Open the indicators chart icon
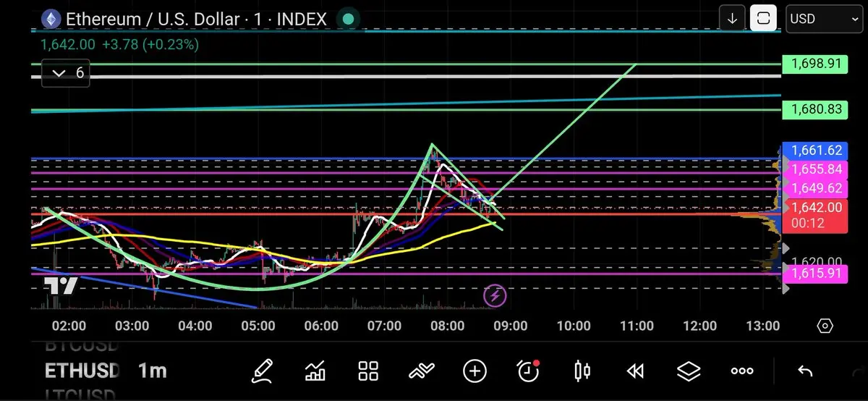The image size is (868, 401). (315, 371)
